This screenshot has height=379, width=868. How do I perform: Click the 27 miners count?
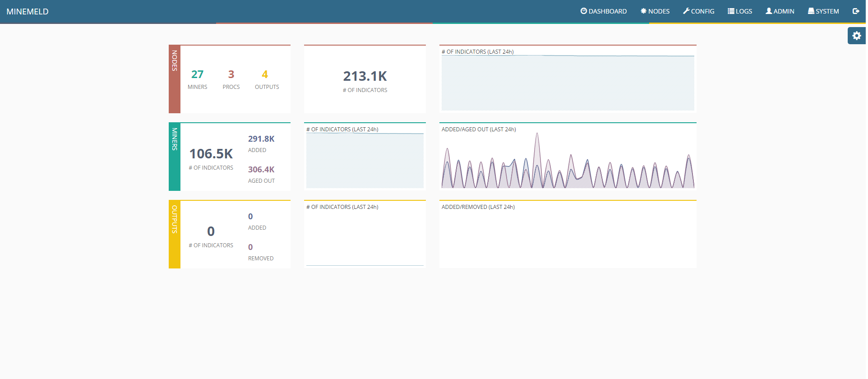pos(197,74)
